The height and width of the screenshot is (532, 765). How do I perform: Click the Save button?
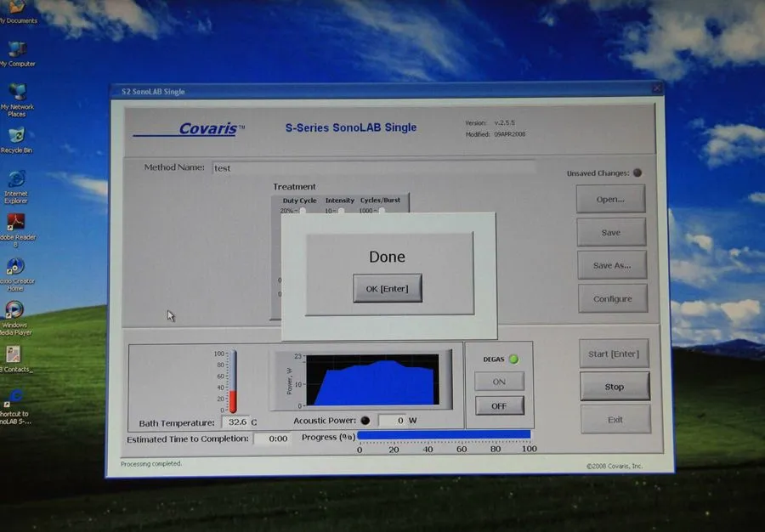tap(611, 233)
